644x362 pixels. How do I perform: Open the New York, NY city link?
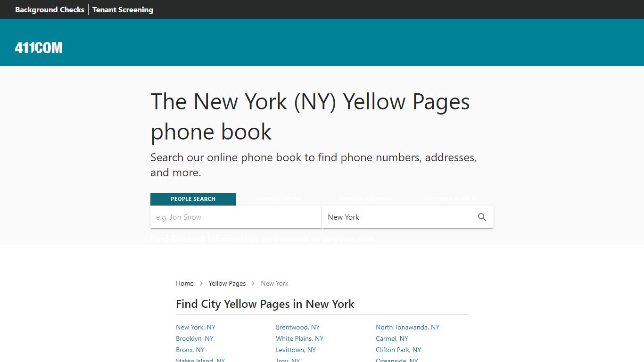196,327
